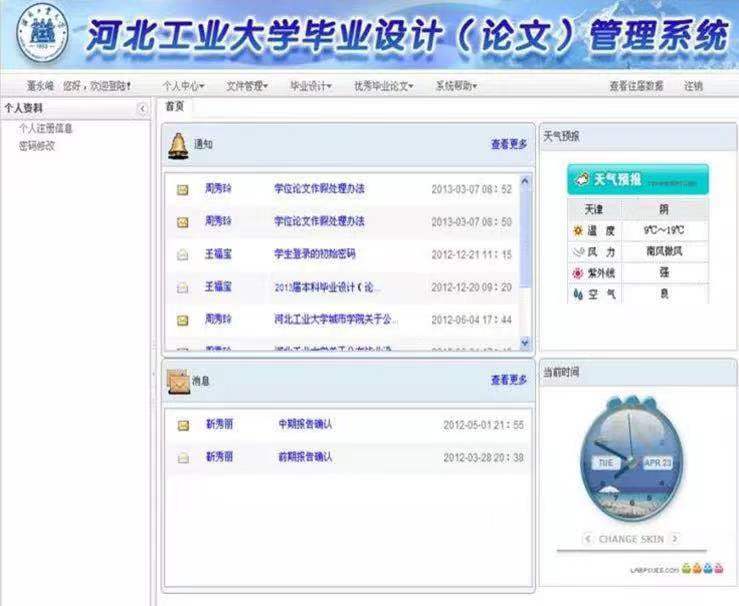Screen dimensions: 739x606
Task: Click the 天气预报 banner in the weather widget
Action: 637,180
